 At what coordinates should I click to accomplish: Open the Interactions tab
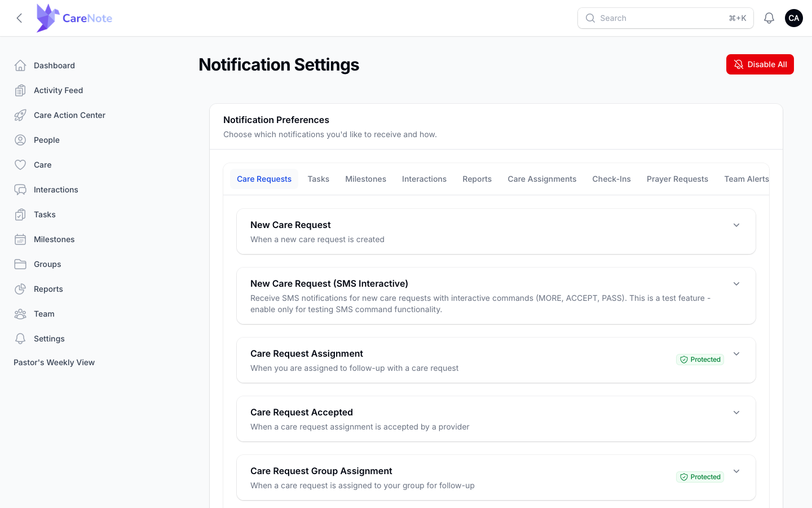click(x=424, y=179)
